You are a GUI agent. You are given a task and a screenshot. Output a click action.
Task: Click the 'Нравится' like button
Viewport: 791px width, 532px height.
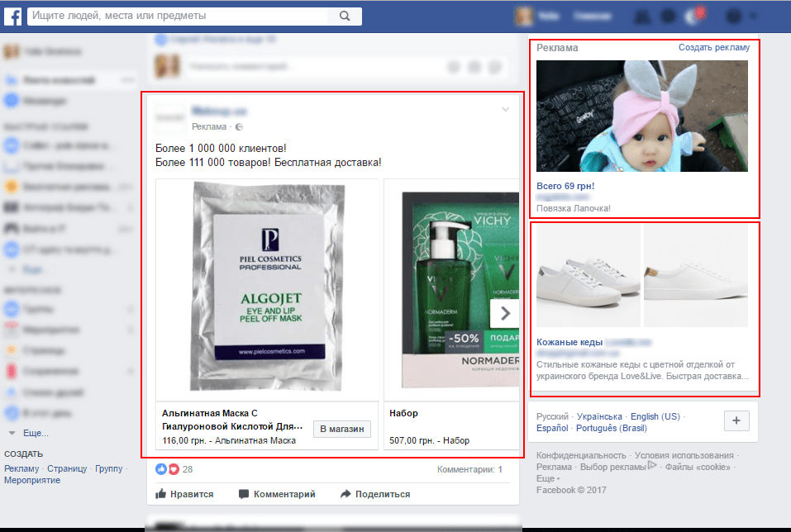(x=184, y=494)
